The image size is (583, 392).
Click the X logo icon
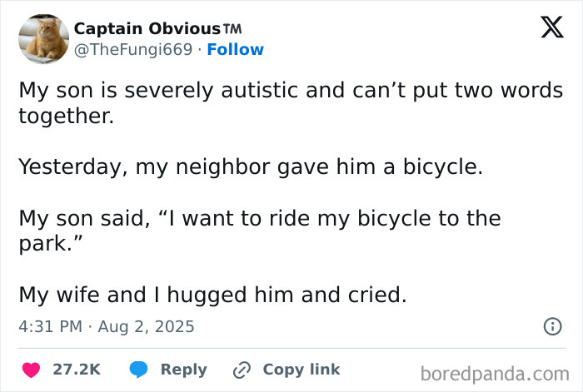(546, 30)
